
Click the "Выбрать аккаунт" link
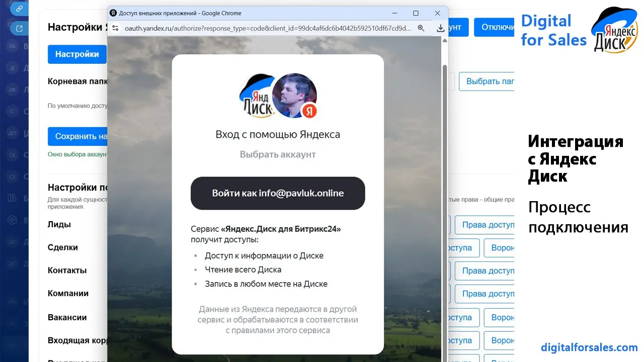(278, 155)
